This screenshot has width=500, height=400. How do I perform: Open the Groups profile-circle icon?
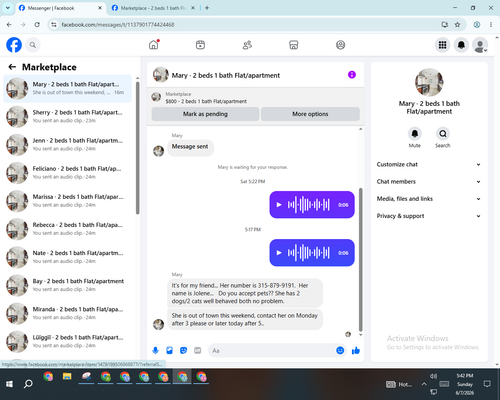340,45
